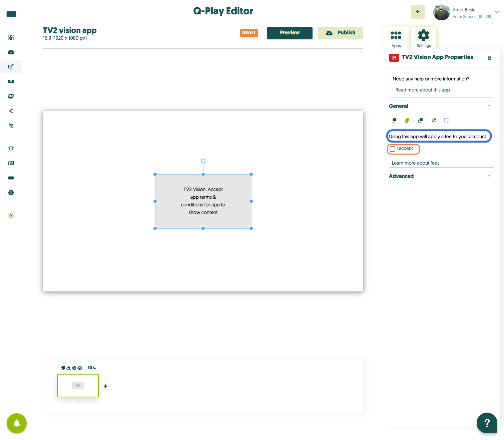This screenshot has width=504, height=440.
Task: Open the Amer Besic account dropdown arrow
Action: 497,12
